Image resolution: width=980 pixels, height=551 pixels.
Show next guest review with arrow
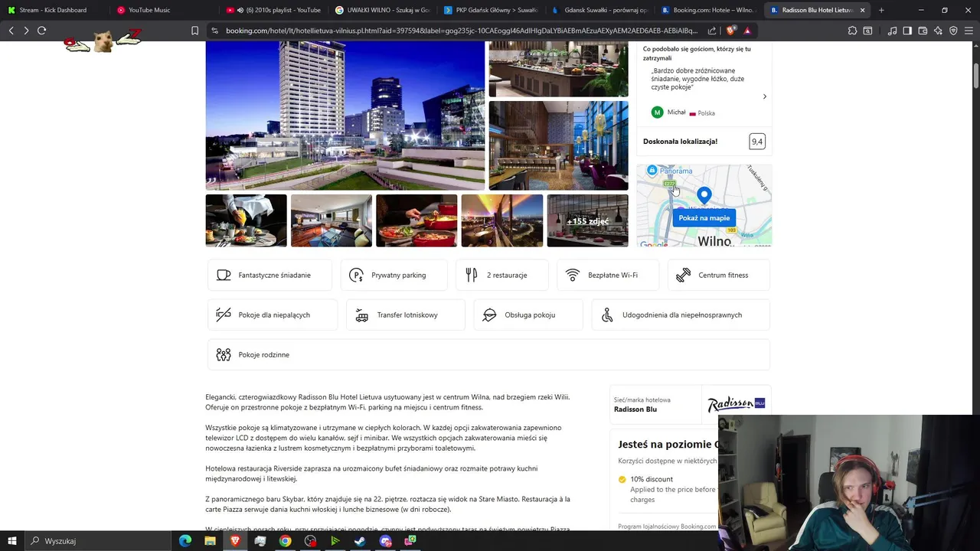764,96
